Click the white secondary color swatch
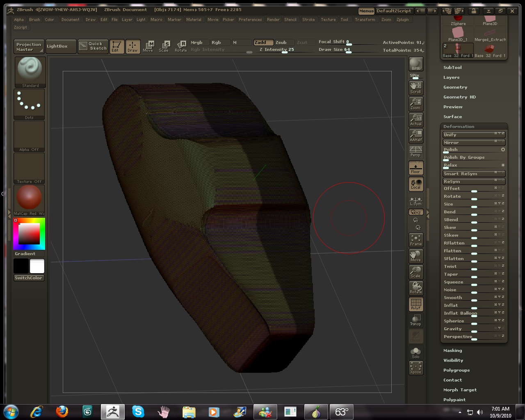The height and width of the screenshot is (420, 525). pos(37,266)
